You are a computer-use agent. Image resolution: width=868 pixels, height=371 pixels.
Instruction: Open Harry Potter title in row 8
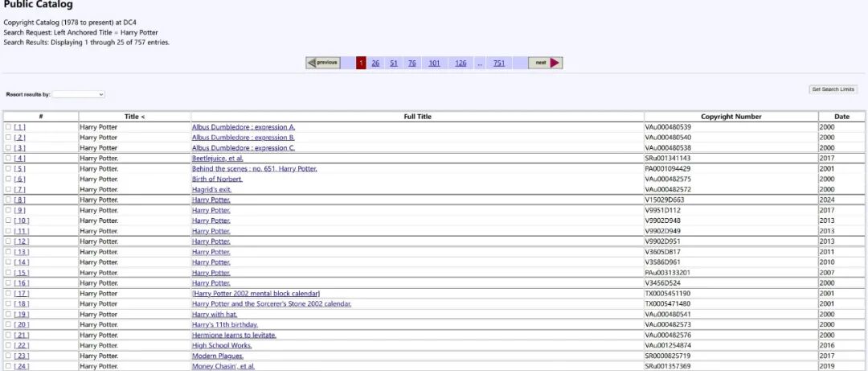click(x=211, y=200)
